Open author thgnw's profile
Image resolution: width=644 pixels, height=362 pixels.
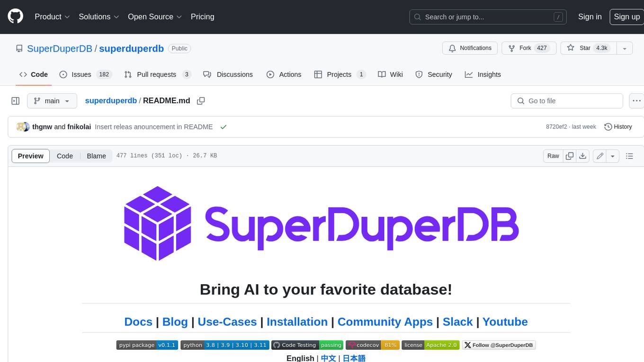[x=42, y=127]
